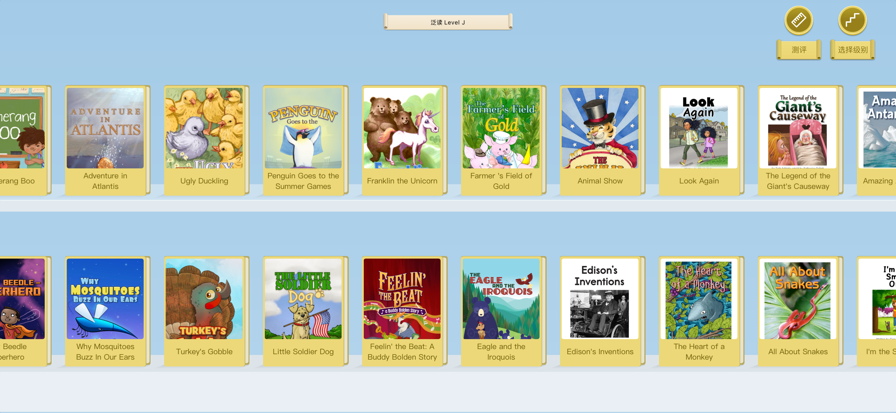The height and width of the screenshot is (413, 896).
Task: Click the 'All About Snakes' title label
Action: (797, 352)
